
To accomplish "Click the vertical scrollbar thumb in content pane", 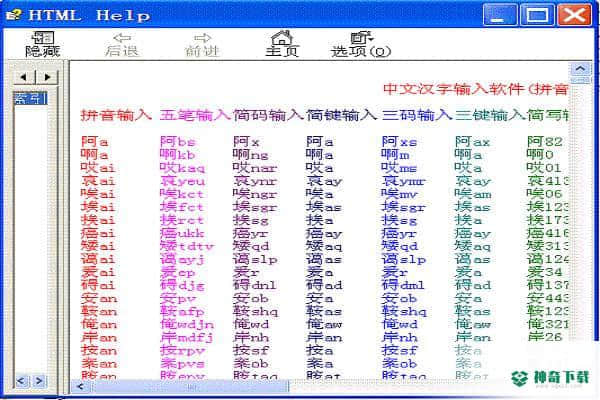I will pyautogui.click(x=580, y=80).
